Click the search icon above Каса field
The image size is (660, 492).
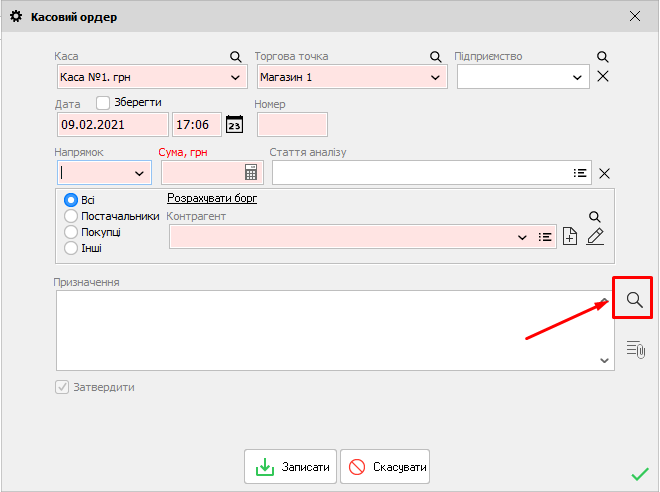coord(236,57)
